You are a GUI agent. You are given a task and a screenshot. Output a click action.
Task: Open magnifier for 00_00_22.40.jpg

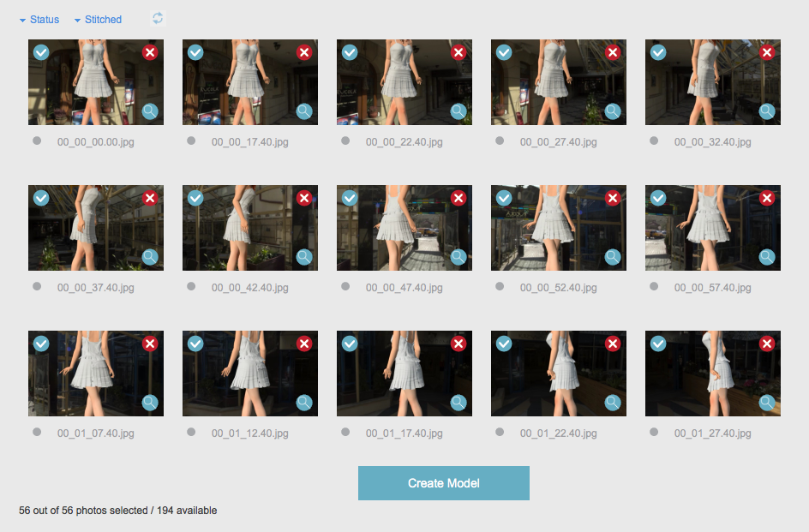pos(458,111)
